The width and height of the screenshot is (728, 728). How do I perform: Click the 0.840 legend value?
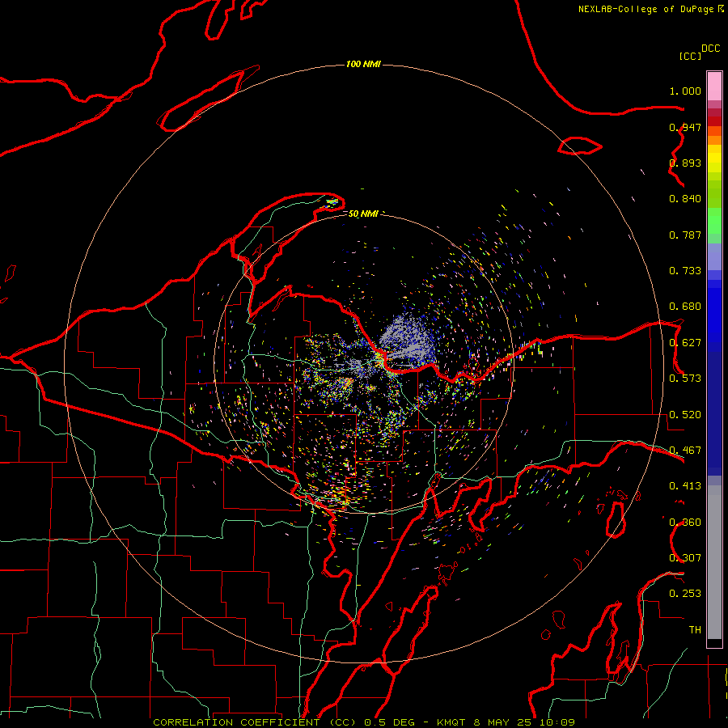(685, 199)
